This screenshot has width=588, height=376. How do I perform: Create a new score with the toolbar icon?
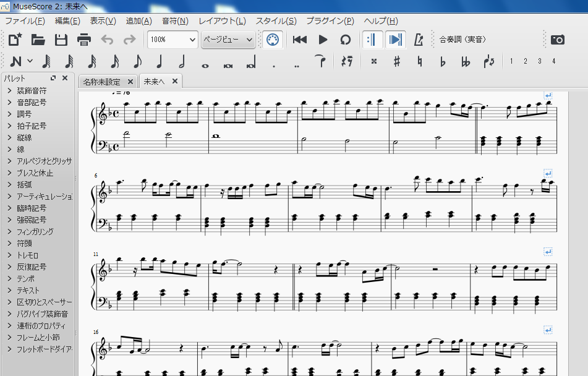[15, 40]
